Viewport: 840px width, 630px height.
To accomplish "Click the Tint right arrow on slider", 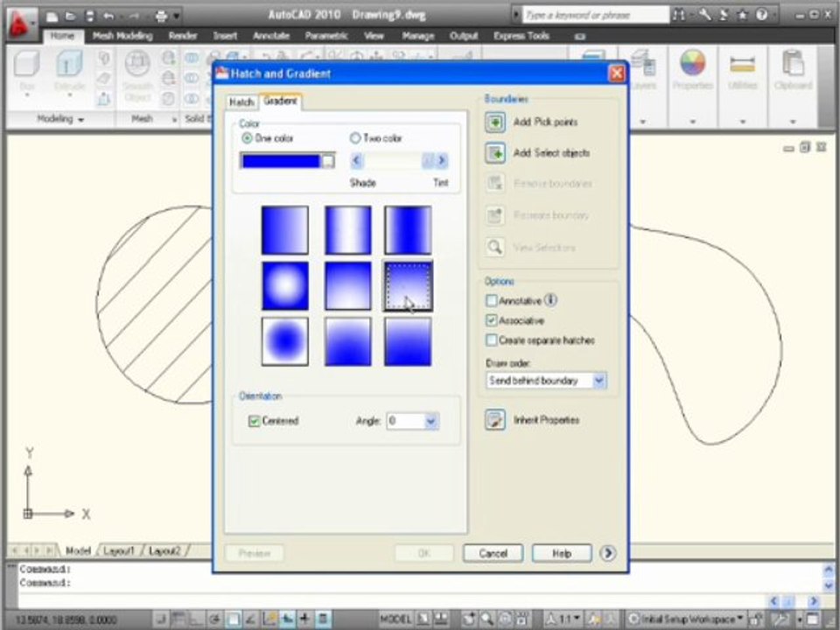I will tap(441, 160).
